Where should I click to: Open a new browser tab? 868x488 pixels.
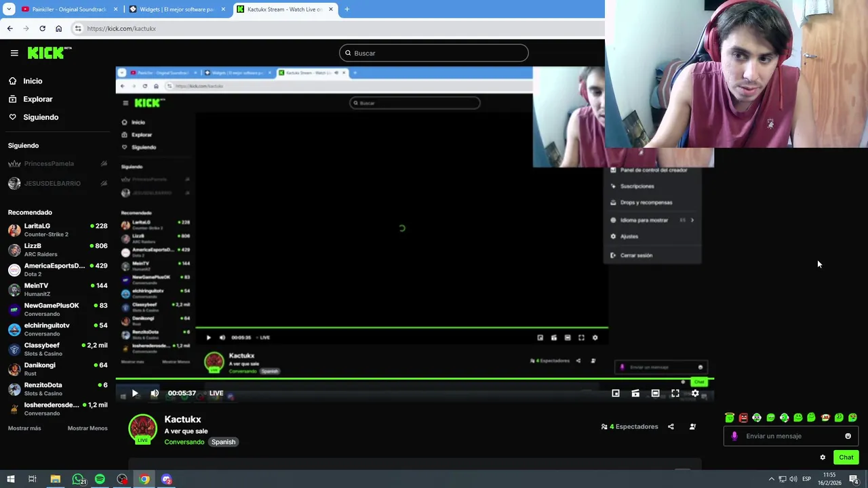[347, 9]
